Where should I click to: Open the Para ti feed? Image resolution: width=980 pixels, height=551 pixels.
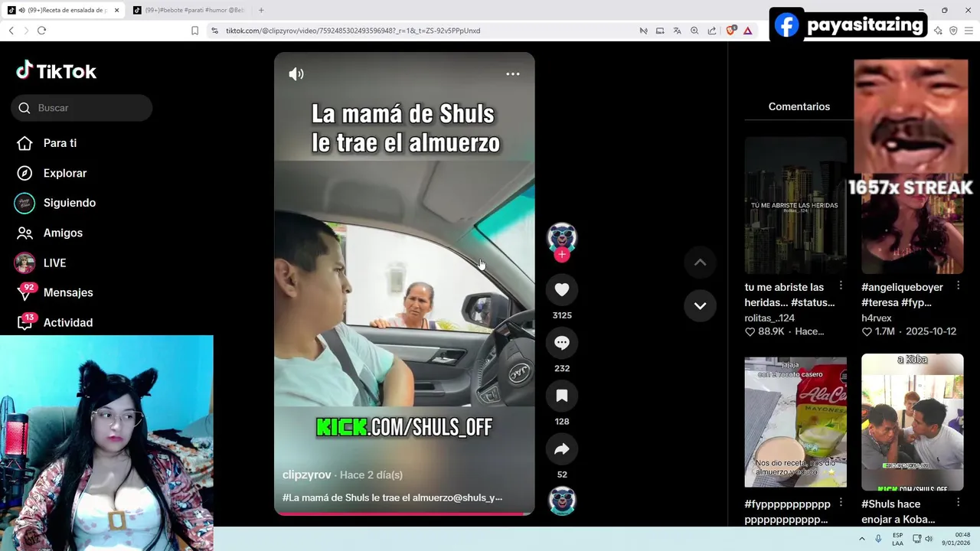(60, 143)
